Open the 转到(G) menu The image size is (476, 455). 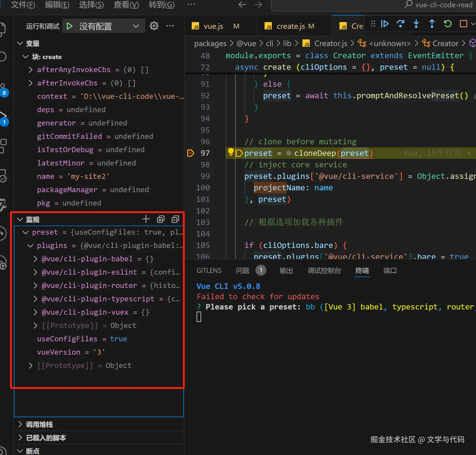pos(162,5)
